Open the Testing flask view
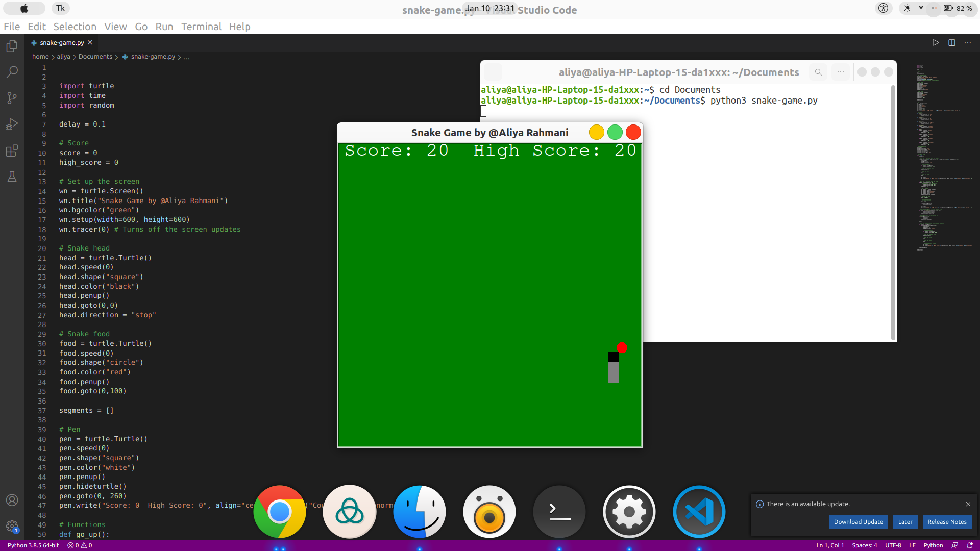 (x=12, y=177)
